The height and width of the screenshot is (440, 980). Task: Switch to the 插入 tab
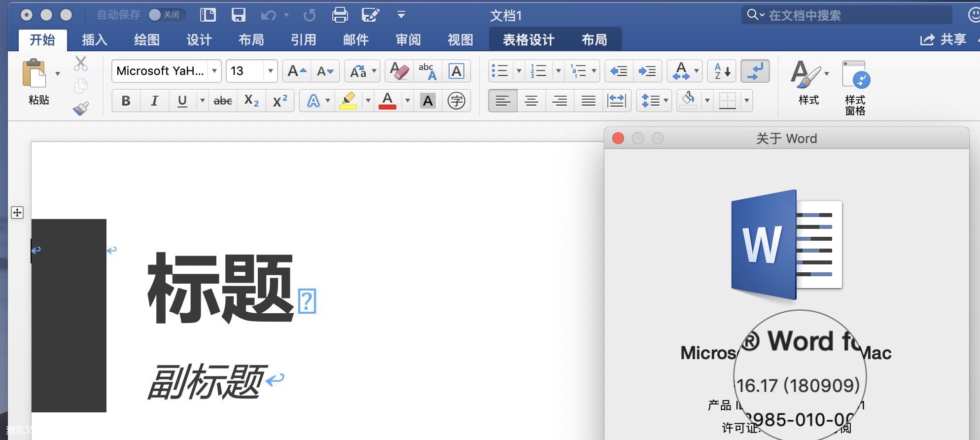click(94, 39)
